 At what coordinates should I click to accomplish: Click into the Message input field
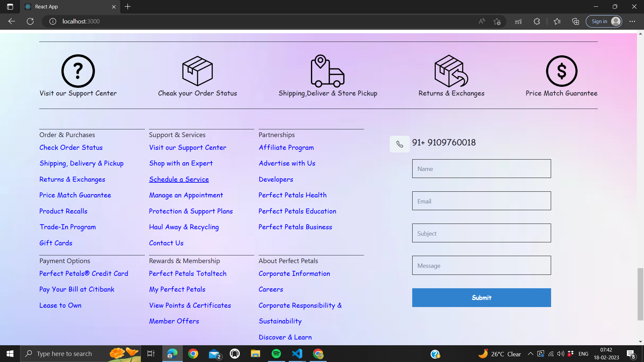point(481,265)
